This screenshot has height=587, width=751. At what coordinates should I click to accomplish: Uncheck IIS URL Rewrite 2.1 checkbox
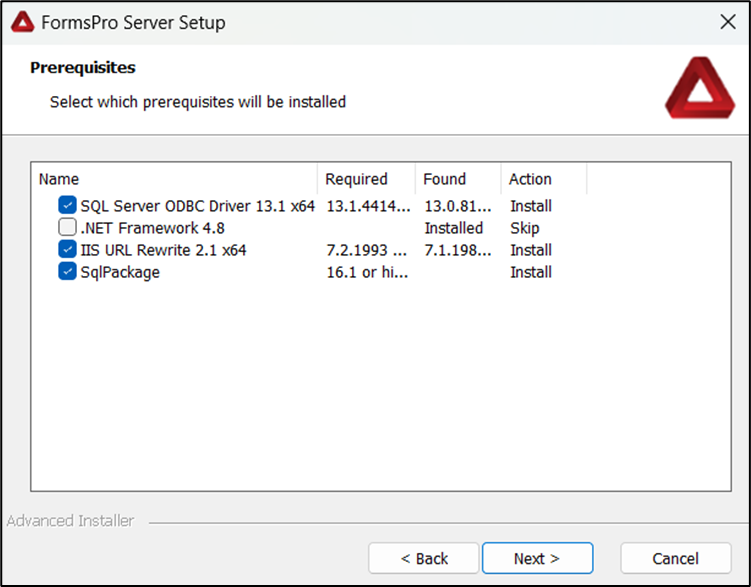(68, 250)
